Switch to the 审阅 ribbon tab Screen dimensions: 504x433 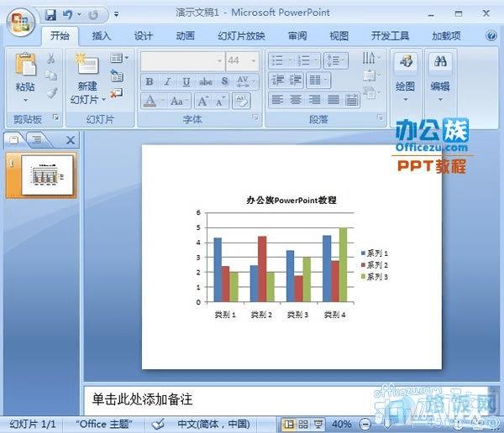[297, 35]
